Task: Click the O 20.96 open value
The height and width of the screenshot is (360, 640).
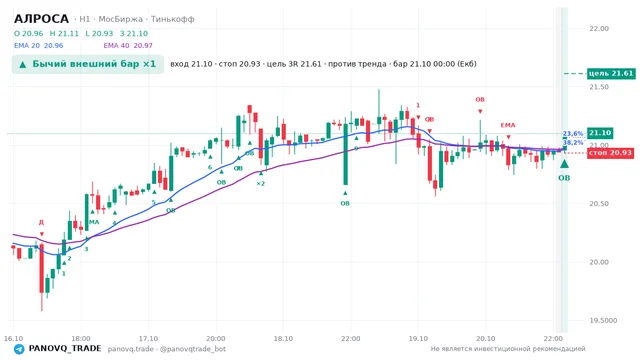Action: pos(29,33)
